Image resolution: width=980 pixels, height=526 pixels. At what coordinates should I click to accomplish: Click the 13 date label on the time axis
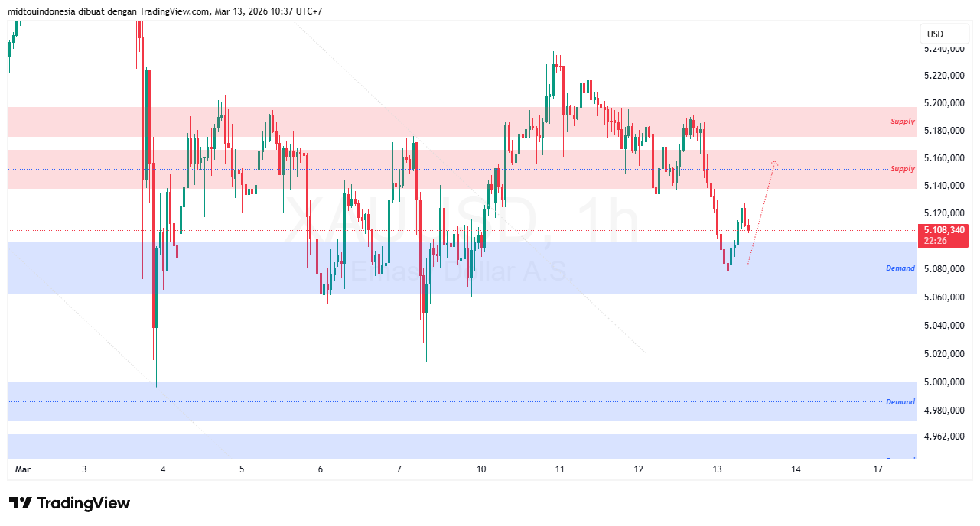[x=715, y=469]
